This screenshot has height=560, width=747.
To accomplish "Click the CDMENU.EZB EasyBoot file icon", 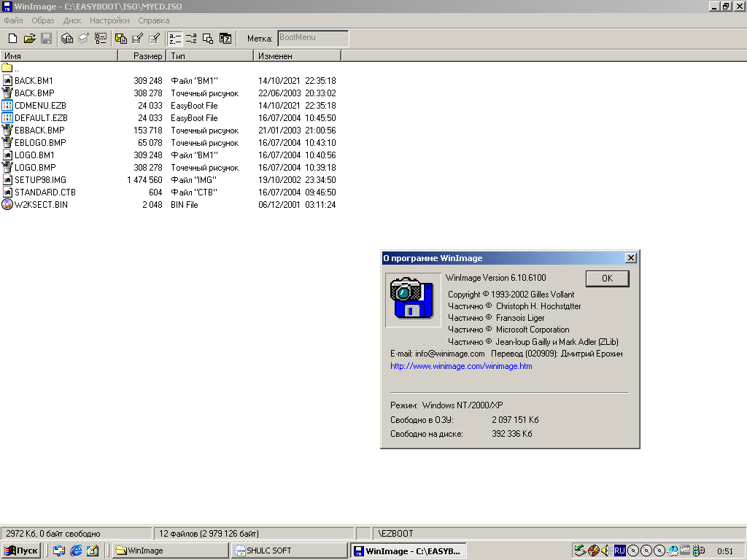I will [7, 105].
